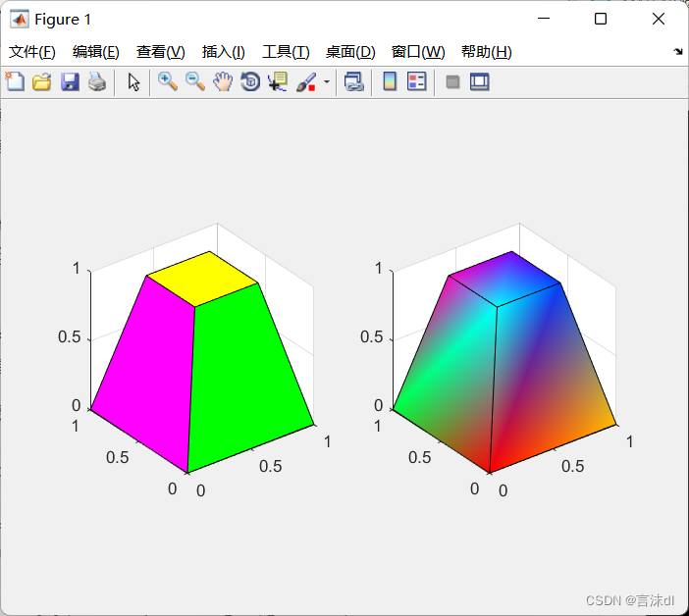
Task: Click the Open File folder icon
Action: coord(41,82)
